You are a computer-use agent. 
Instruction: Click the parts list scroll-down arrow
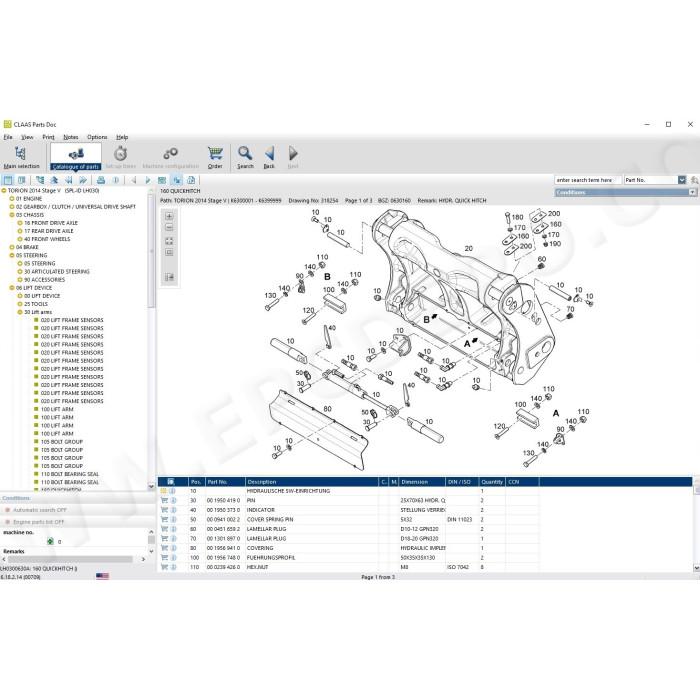[696, 568]
